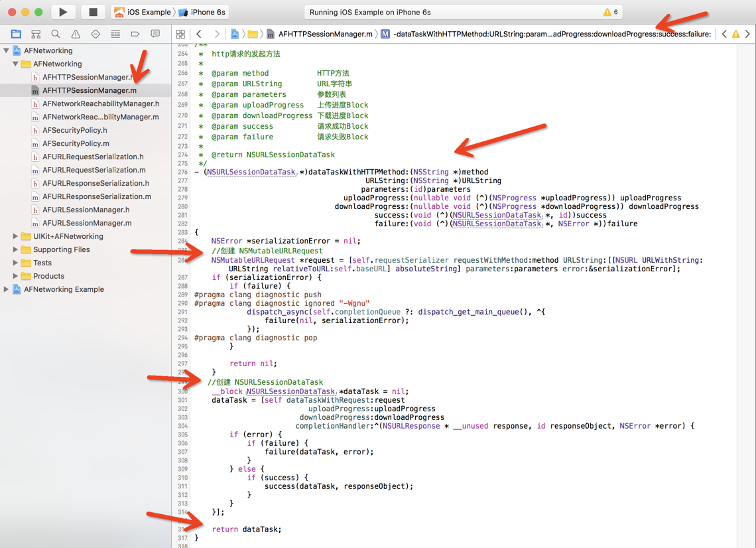Open AFURLResponseSerialization.m
Image resolution: width=756 pixels, height=548 pixels.
(x=86, y=196)
